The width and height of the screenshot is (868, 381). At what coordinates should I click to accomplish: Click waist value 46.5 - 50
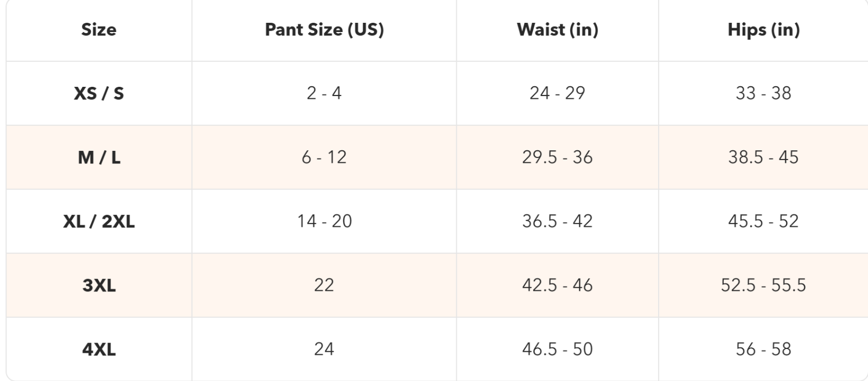click(558, 350)
